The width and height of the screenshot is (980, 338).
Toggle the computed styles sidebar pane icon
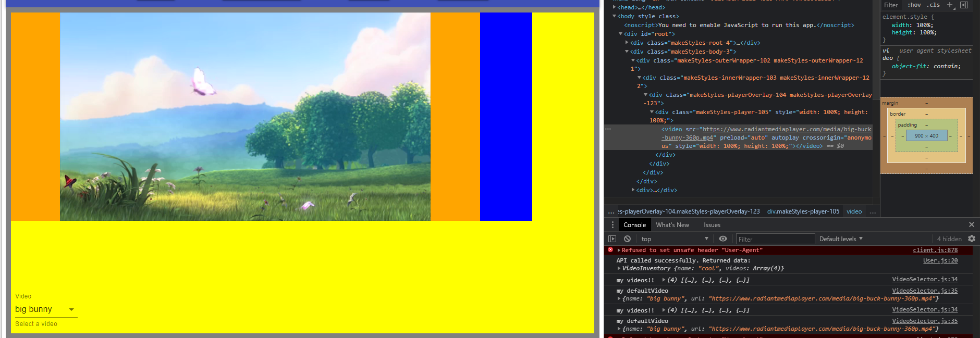coord(964,5)
